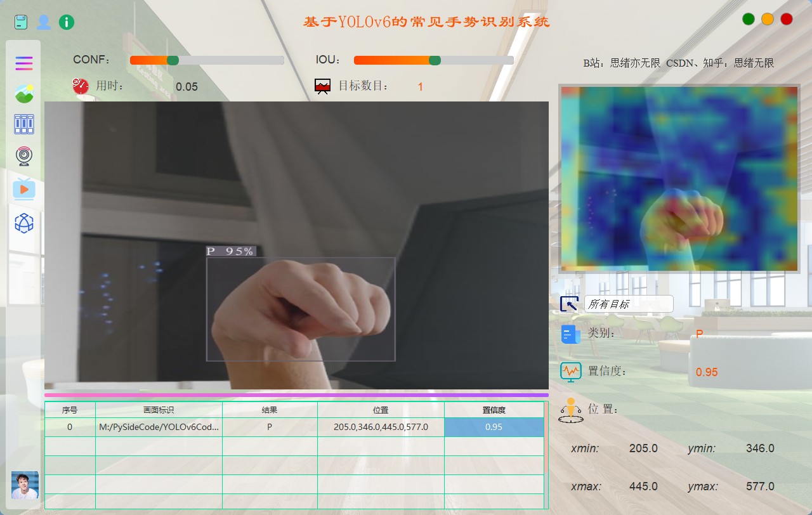Adjust the IOU slider handle
This screenshot has width=812, height=515.
click(x=435, y=60)
